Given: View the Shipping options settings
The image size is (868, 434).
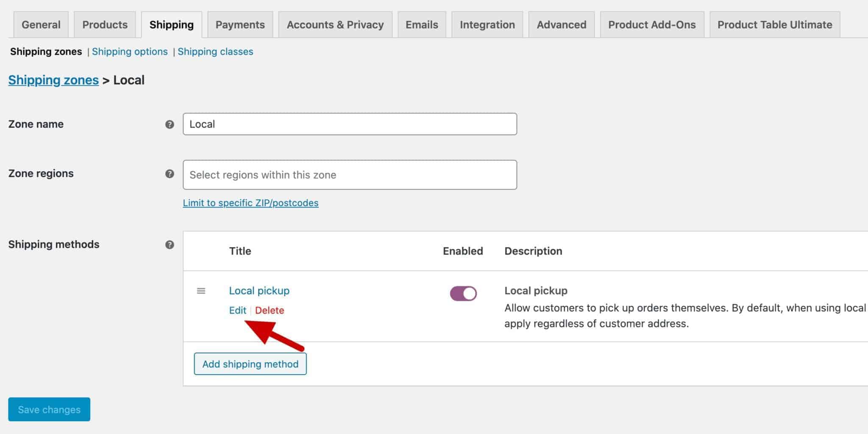Looking at the screenshot, I should point(130,51).
